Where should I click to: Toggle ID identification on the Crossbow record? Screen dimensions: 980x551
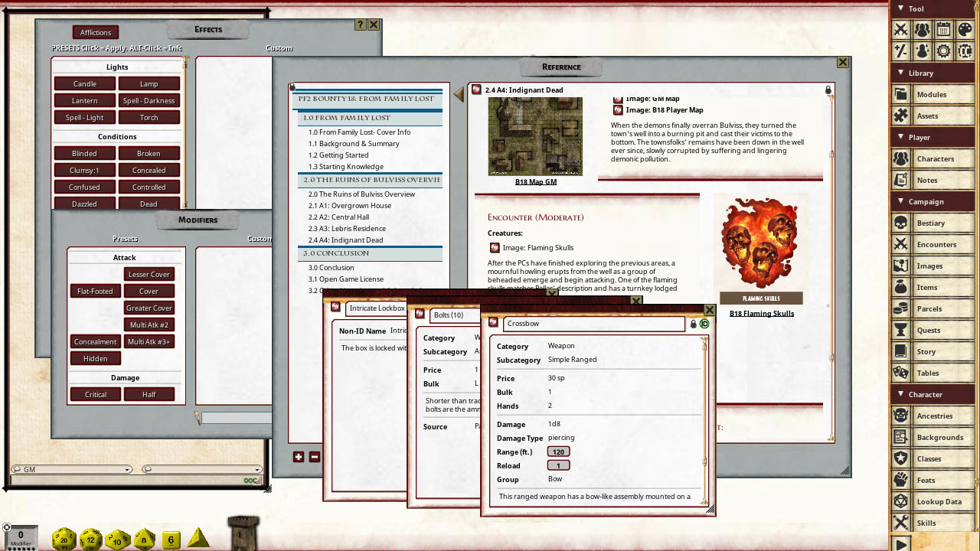706,323
